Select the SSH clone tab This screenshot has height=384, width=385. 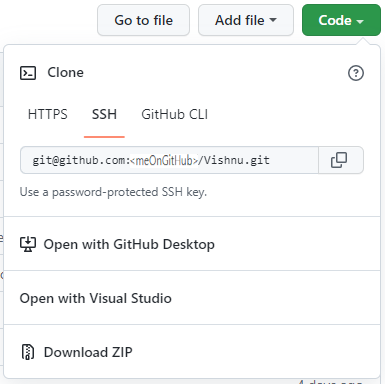[104, 114]
